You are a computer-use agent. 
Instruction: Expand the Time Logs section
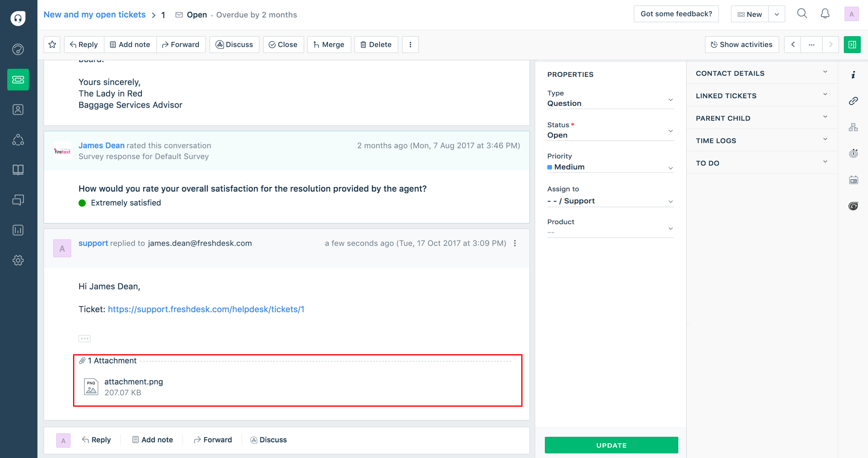[x=762, y=141]
